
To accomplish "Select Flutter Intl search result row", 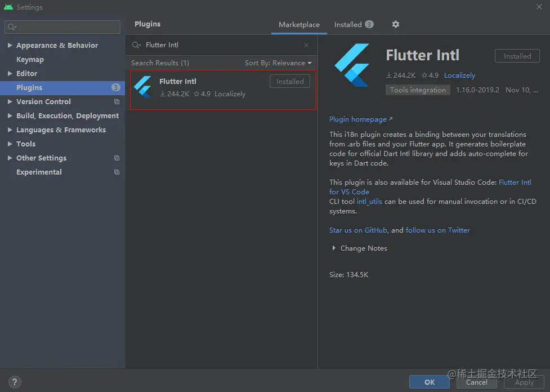I will [x=223, y=90].
